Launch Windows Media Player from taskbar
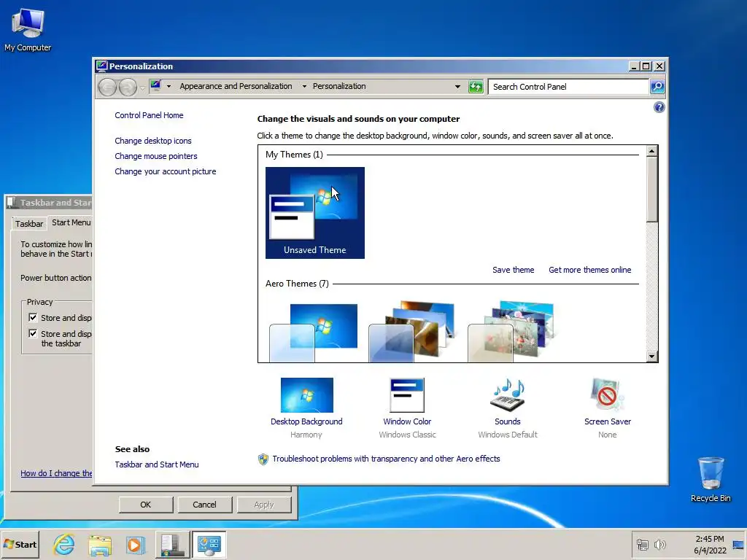Viewport: 747px width, 560px height. 135,544
